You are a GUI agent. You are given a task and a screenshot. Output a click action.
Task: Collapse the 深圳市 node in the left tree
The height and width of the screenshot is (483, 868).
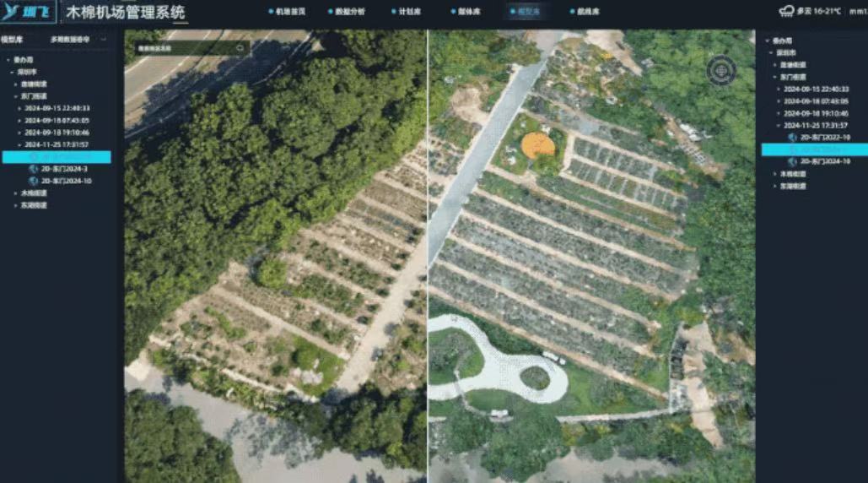click(12, 72)
